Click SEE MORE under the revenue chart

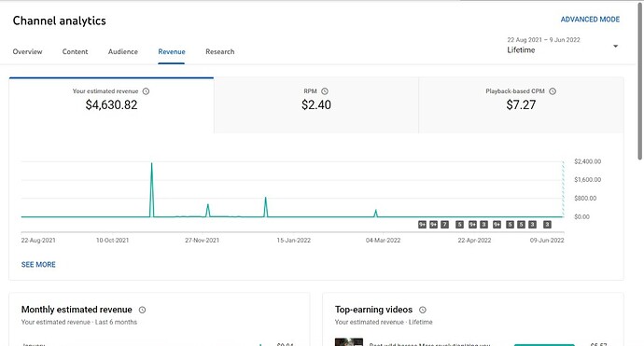(x=38, y=265)
